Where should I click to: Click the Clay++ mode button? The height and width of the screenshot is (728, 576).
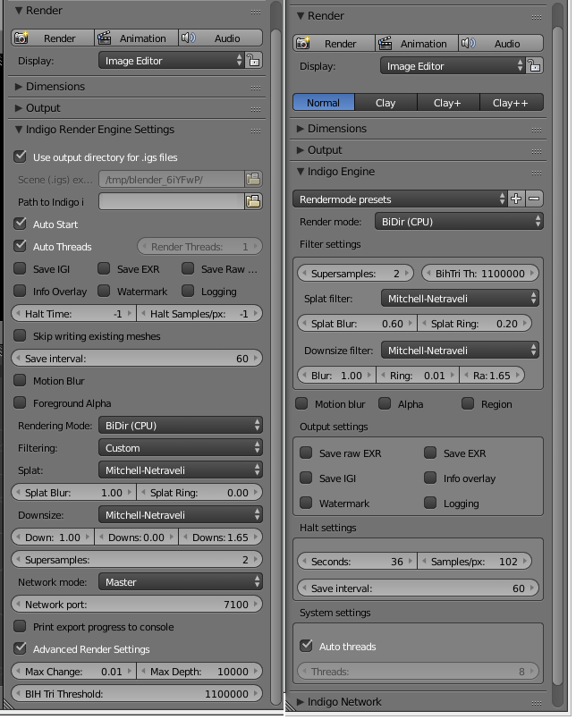[x=510, y=103]
